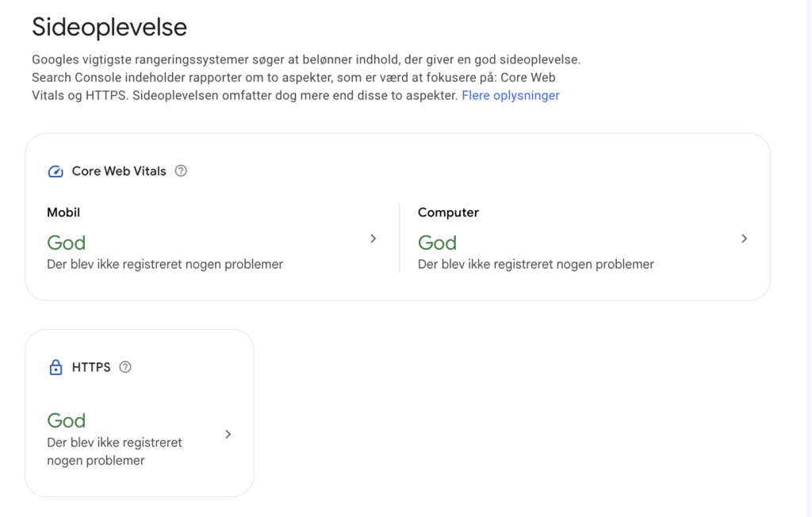Click Computer 'Der blev ikke registreret' message
The width and height of the screenshot is (812, 517).
click(x=536, y=264)
